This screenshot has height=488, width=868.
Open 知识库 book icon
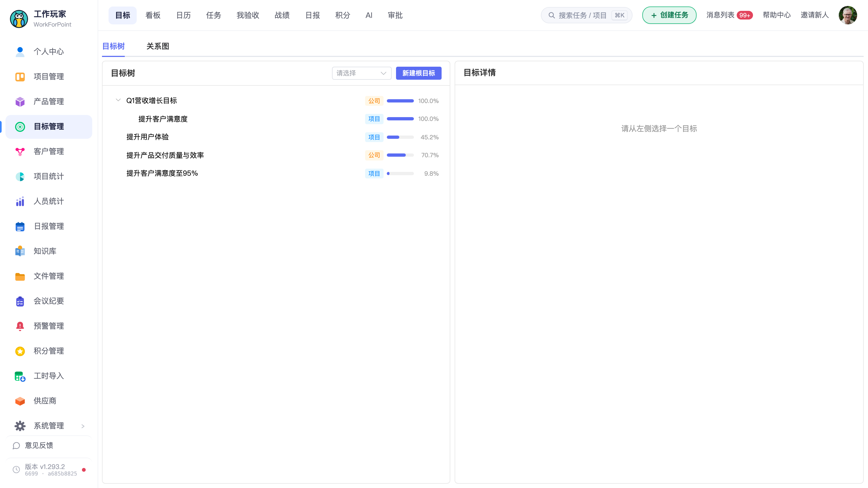pyautogui.click(x=20, y=251)
